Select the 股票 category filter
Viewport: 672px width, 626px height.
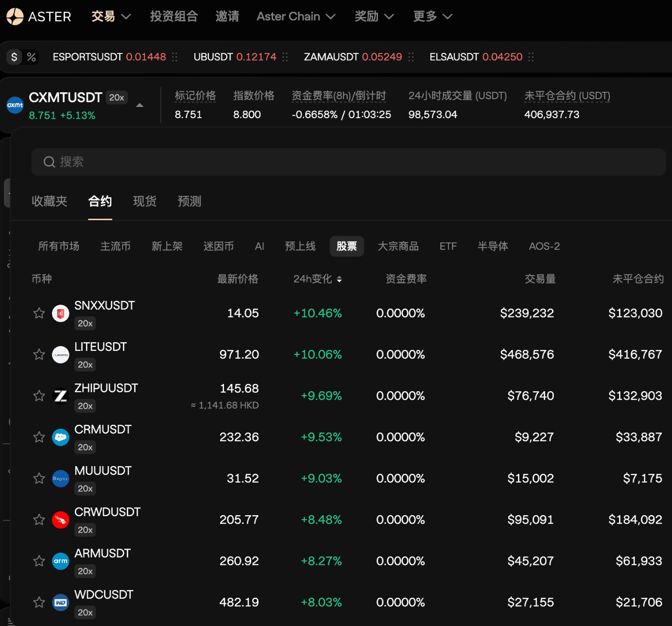pyautogui.click(x=347, y=246)
